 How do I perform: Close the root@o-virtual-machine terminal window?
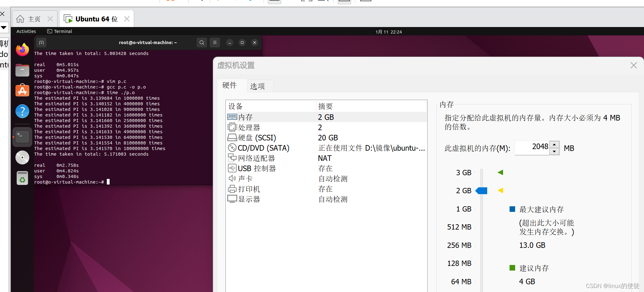[255, 43]
